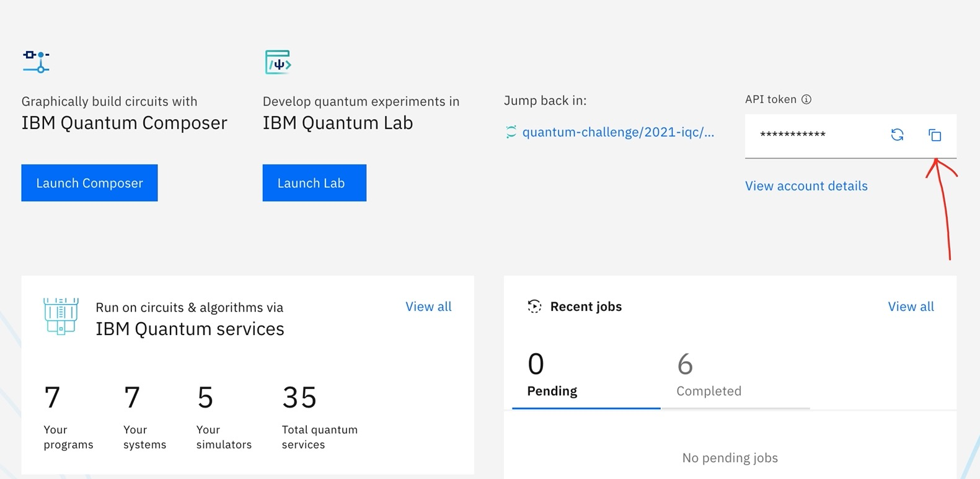Regenerate the API token with refresh icon

pos(897,135)
